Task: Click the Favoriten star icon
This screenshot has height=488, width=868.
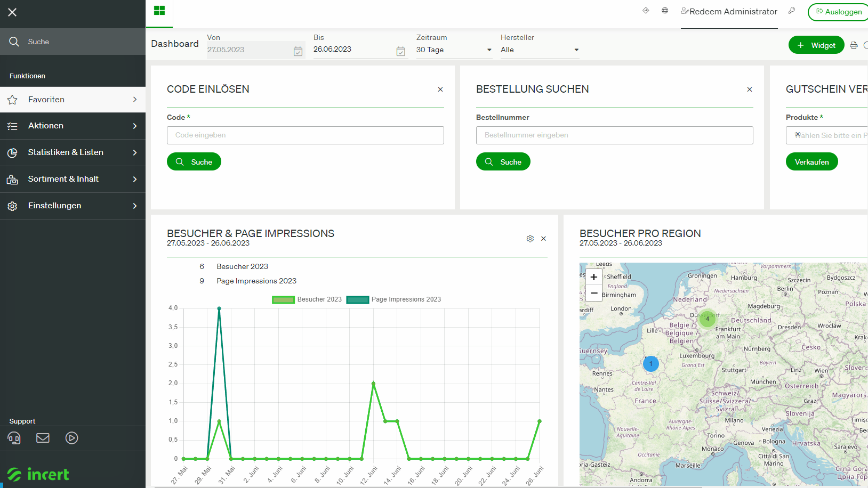Action: point(12,100)
